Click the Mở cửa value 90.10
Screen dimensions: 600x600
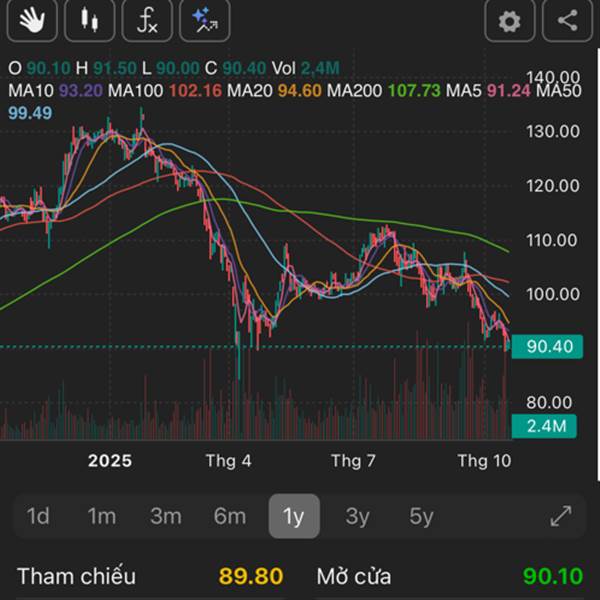tap(553, 576)
